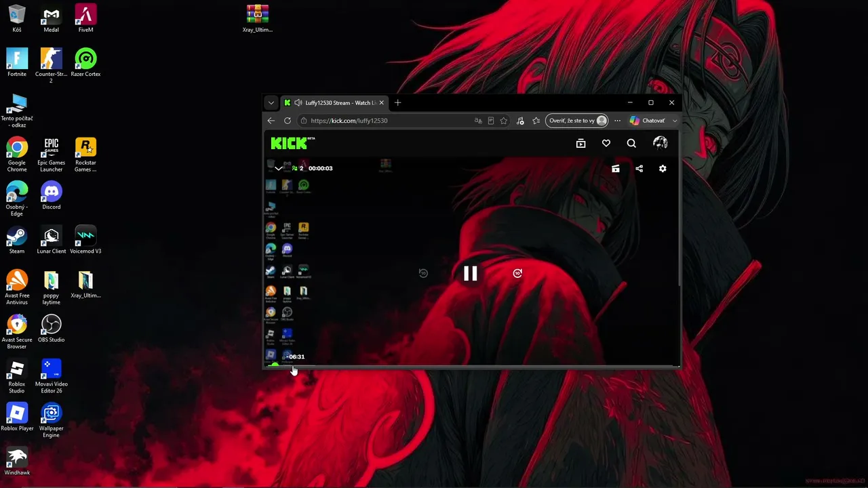Open the Kick profile avatar menu

[660, 143]
